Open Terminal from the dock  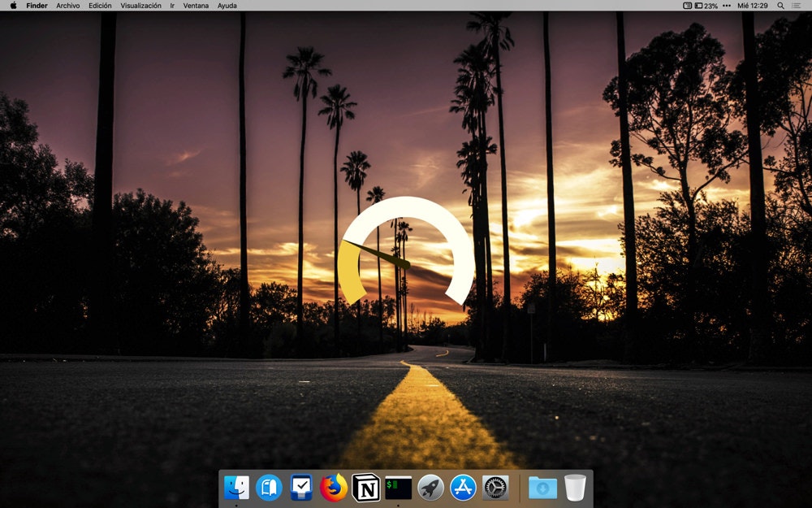click(398, 488)
